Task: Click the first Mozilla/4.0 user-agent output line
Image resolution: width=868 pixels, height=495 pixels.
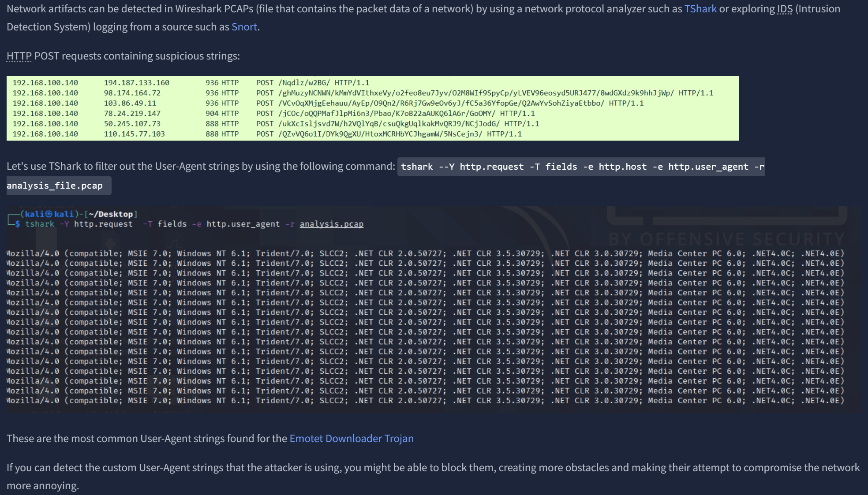Action: pos(425,253)
